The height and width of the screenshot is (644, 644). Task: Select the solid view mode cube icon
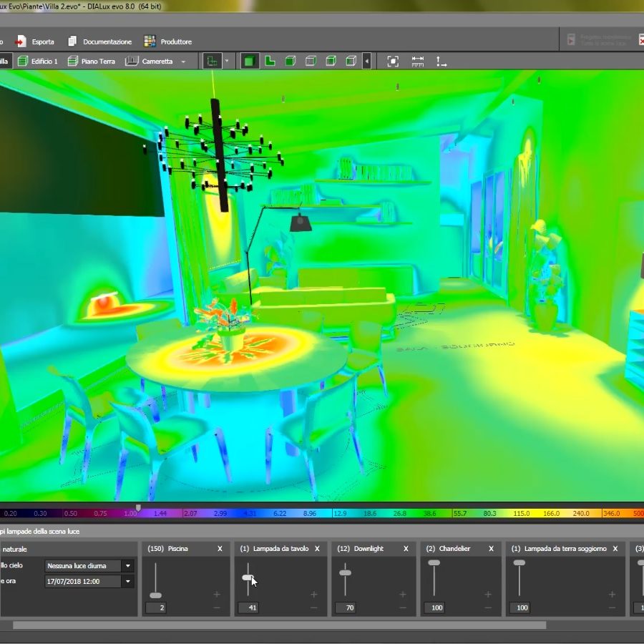248,62
